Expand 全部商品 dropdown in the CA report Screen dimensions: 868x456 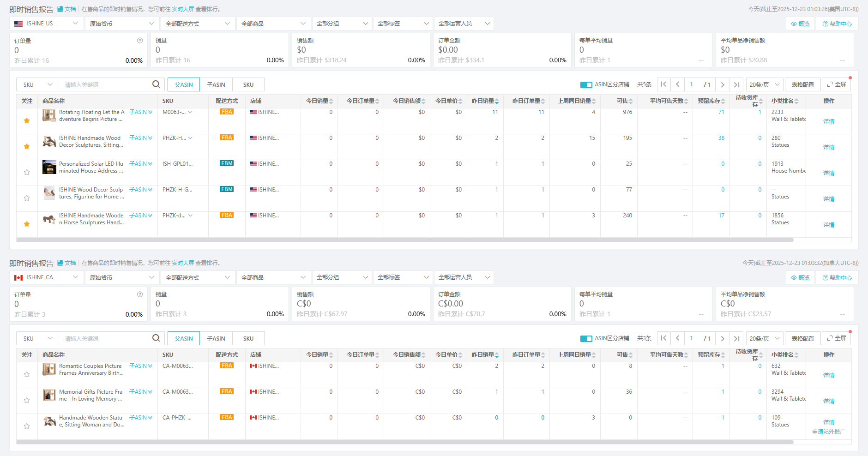[273, 277]
